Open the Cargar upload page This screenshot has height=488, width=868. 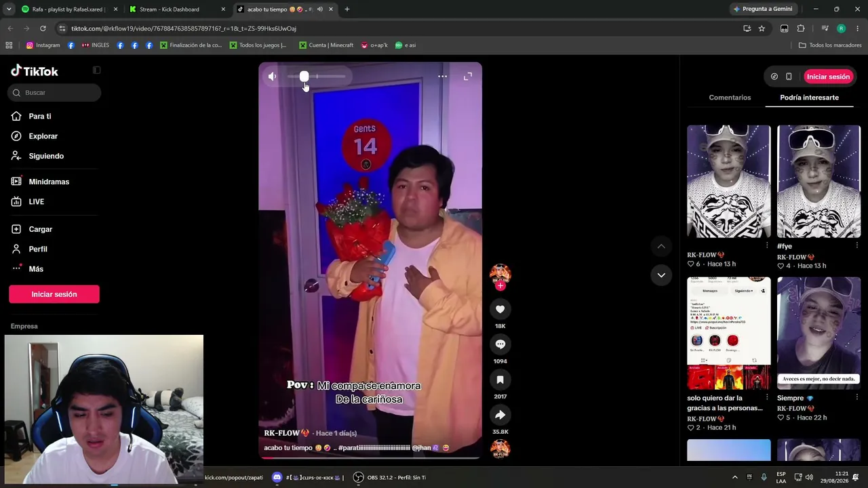(40, 229)
